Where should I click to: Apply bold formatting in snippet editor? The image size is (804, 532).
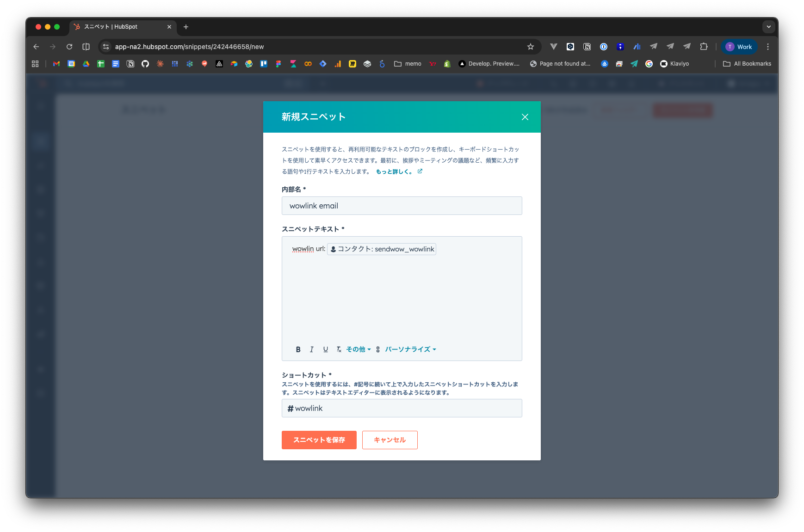(x=298, y=349)
